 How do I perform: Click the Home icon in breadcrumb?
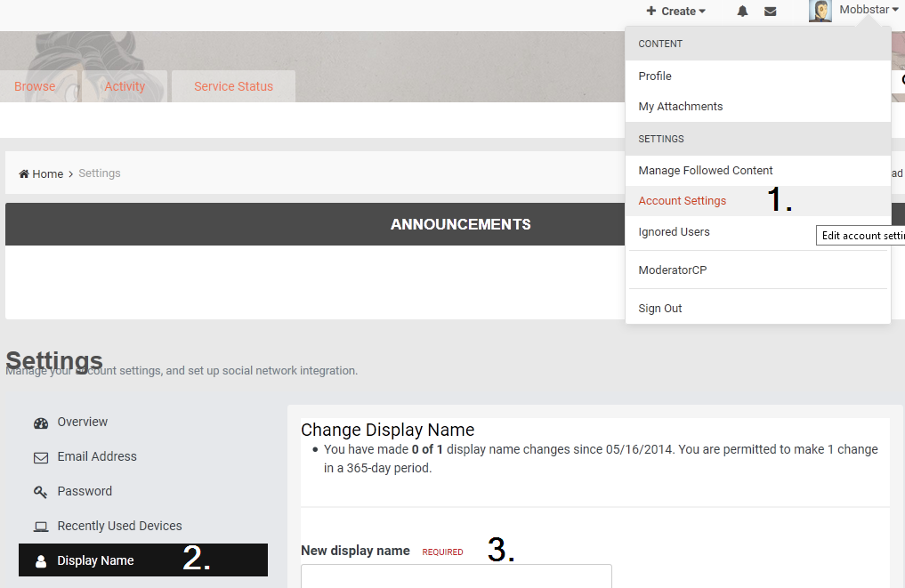(x=24, y=174)
